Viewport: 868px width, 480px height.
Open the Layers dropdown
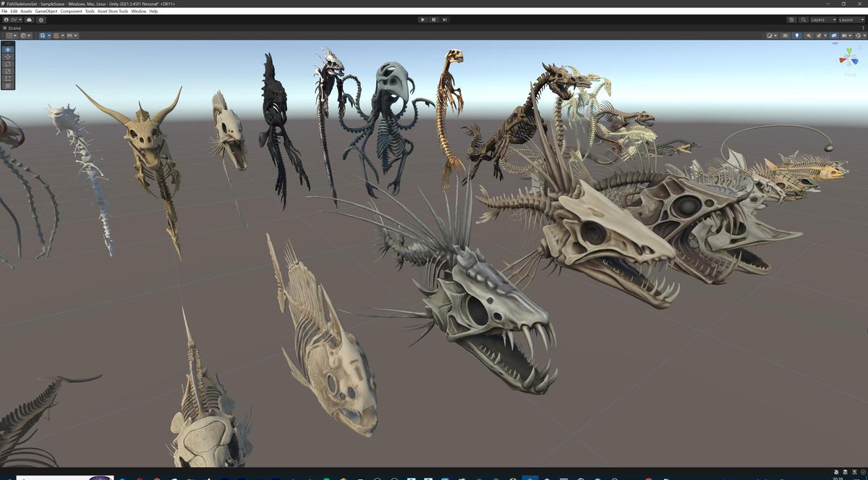pos(824,20)
